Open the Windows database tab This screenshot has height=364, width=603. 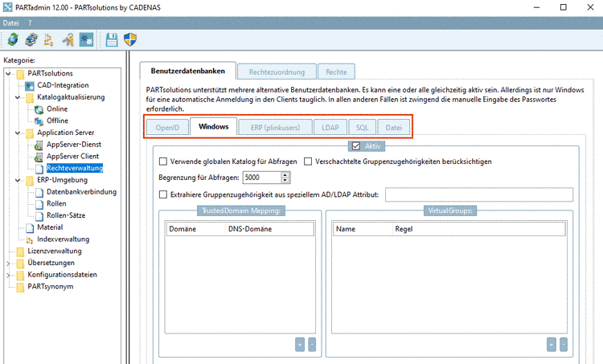[x=213, y=126]
